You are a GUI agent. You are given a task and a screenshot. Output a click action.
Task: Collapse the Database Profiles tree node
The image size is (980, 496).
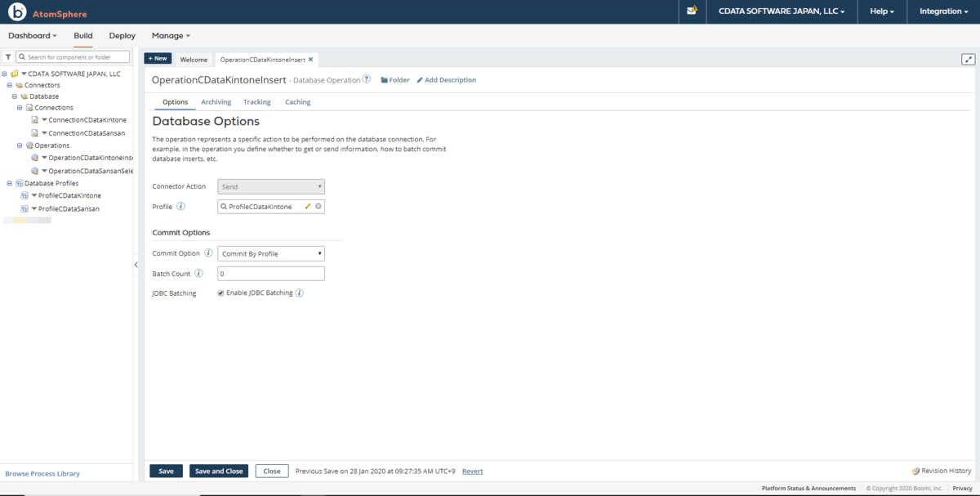10,183
